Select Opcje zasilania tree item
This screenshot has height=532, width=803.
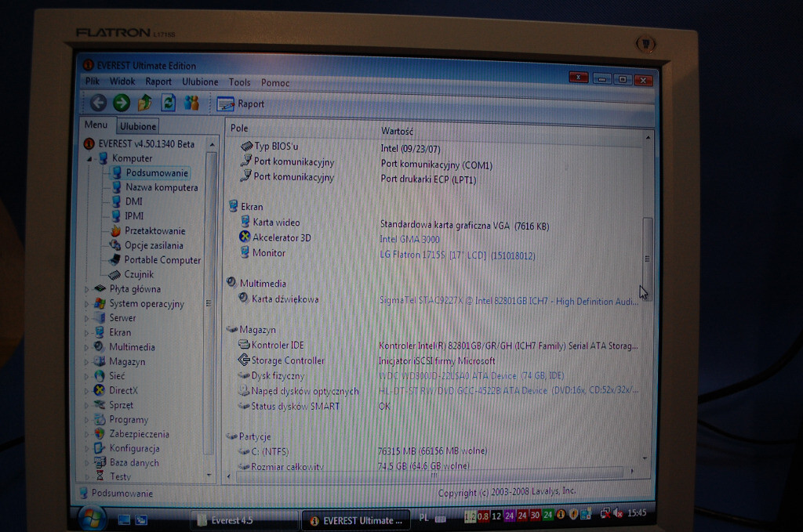pos(154,245)
